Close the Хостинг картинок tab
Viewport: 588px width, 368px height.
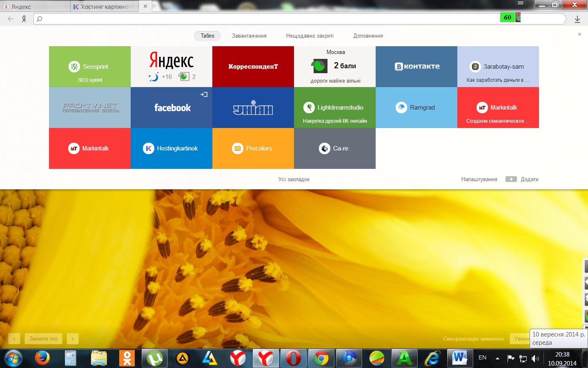pyautogui.click(x=145, y=6)
